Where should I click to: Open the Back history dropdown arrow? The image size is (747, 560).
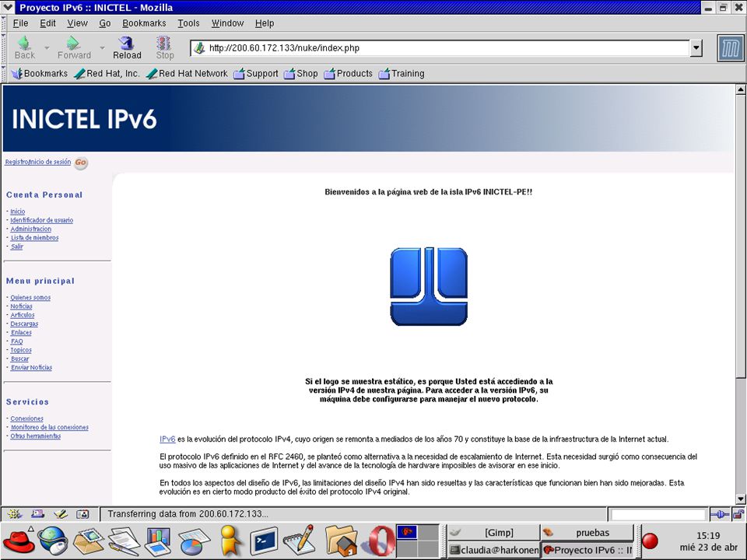pyautogui.click(x=47, y=47)
